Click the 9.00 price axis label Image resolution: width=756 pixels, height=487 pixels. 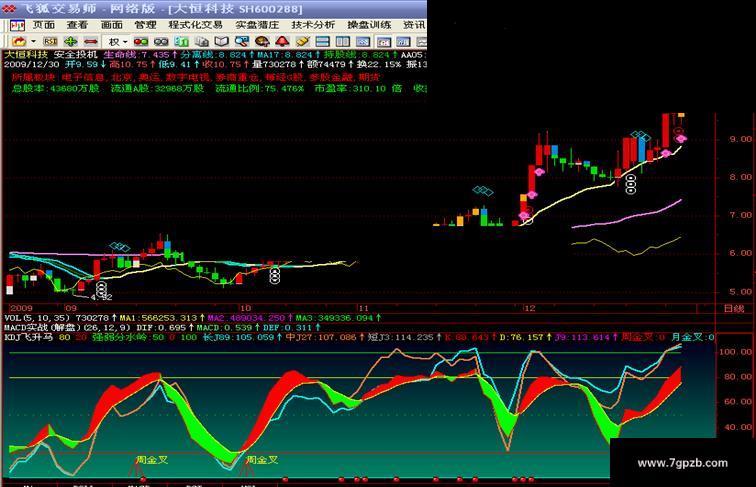tap(740, 139)
